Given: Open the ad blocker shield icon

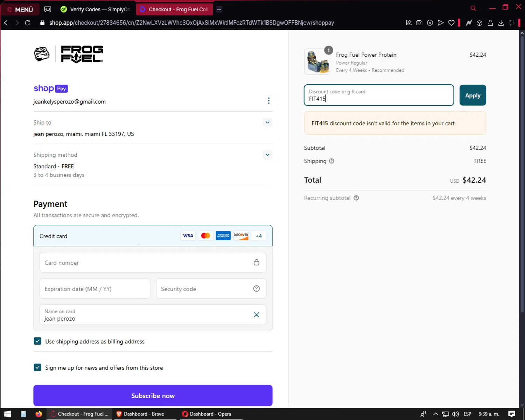Looking at the screenshot, I should coord(430,23).
